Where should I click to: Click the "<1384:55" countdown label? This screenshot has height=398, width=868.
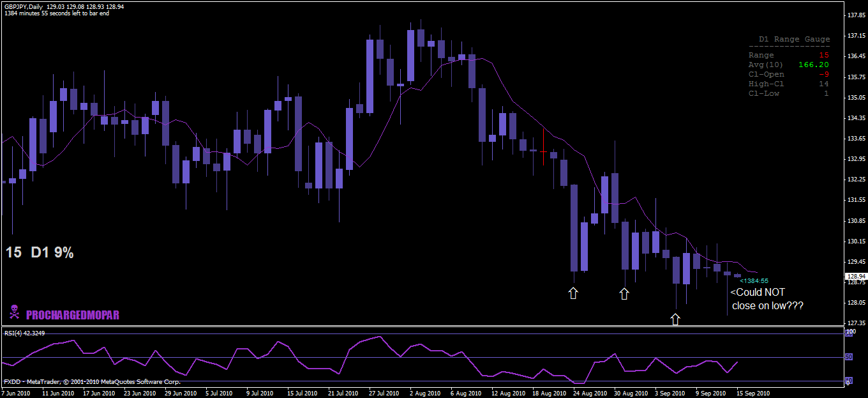[x=754, y=280]
